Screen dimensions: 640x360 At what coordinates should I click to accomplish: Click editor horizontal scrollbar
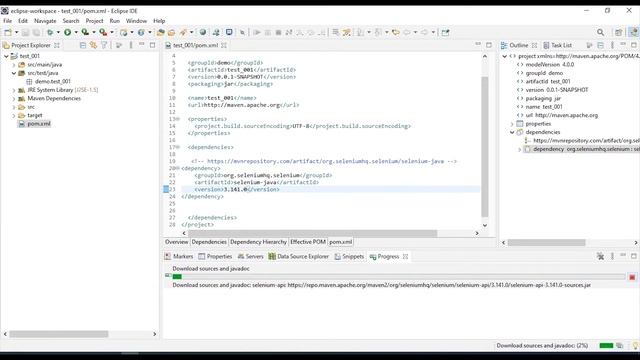(x=312, y=233)
